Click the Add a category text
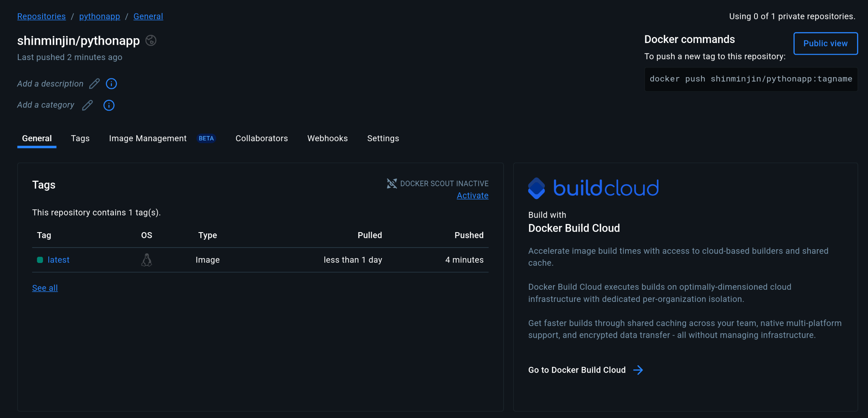This screenshot has height=418, width=868. [46, 105]
